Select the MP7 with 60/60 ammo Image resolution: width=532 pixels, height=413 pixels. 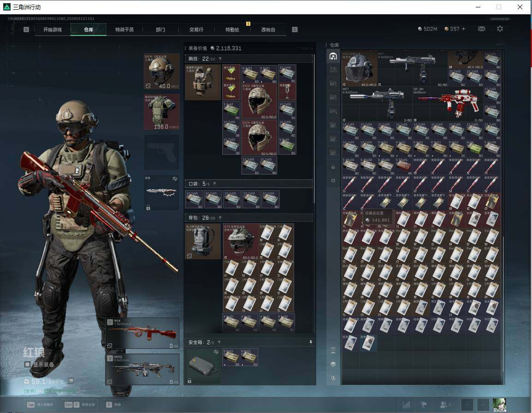click(412, 69)
